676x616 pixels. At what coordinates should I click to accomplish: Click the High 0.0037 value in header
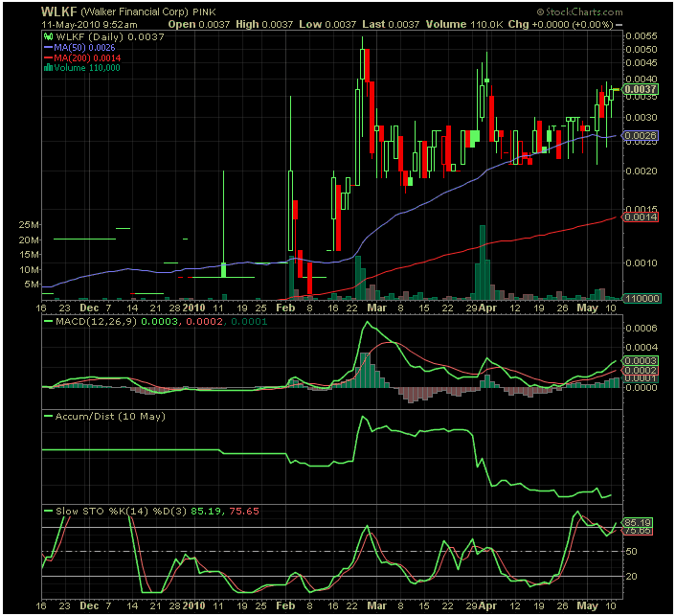(x=264, y=25)
